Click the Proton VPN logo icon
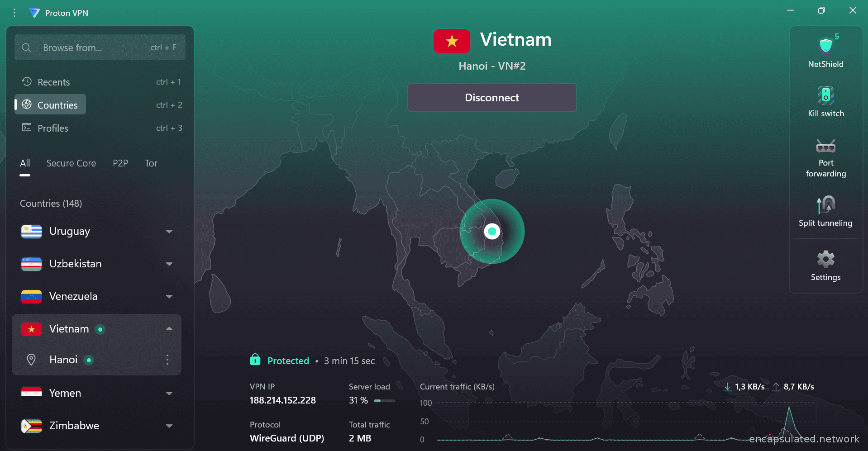The width and height of the screenshot is (868, 451). (x=34, y=13)
